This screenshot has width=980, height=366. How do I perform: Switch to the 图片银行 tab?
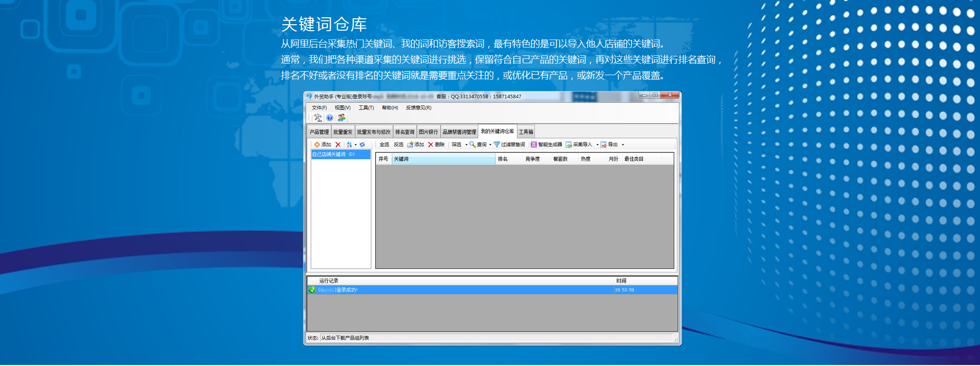(428, 132)
